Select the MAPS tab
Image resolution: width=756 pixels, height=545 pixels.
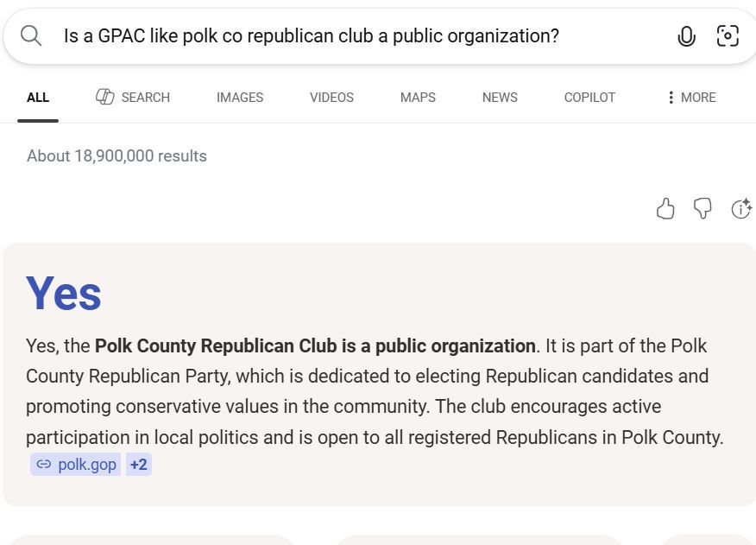coord(418,98)
